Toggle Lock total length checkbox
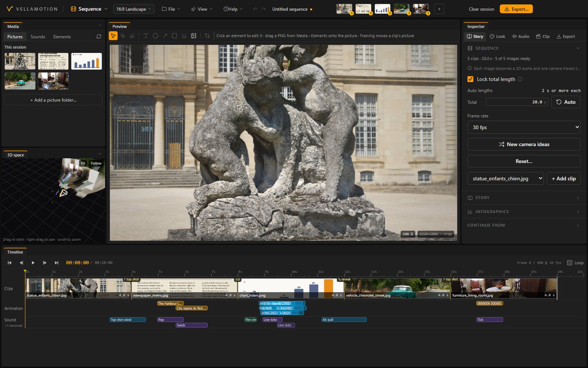The image size is (588, 368). pos(470,79)
